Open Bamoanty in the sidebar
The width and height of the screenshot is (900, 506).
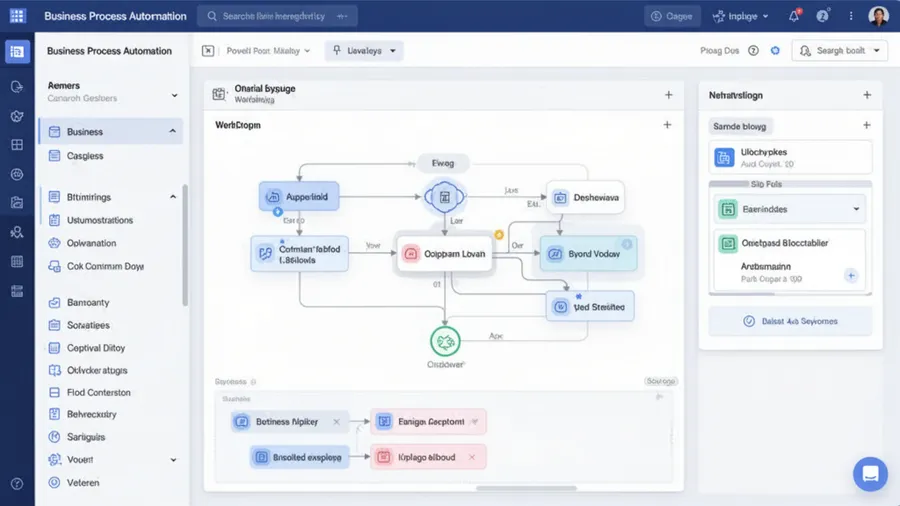pyautogui.click(x=88, y=302)
